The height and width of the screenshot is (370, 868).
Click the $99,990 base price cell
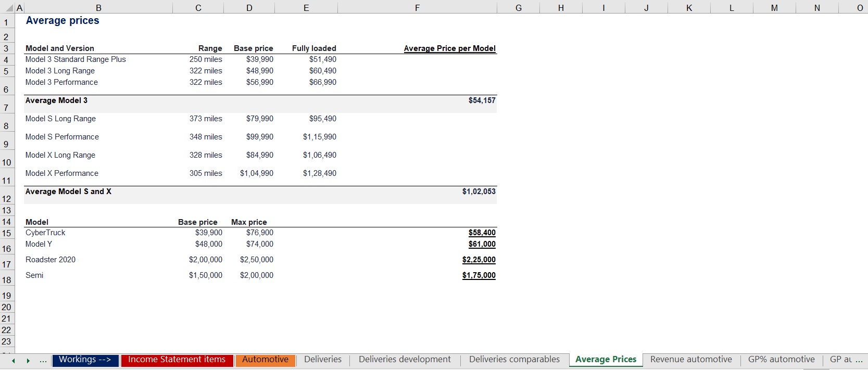pyautogui.click(x=260, y=137)
